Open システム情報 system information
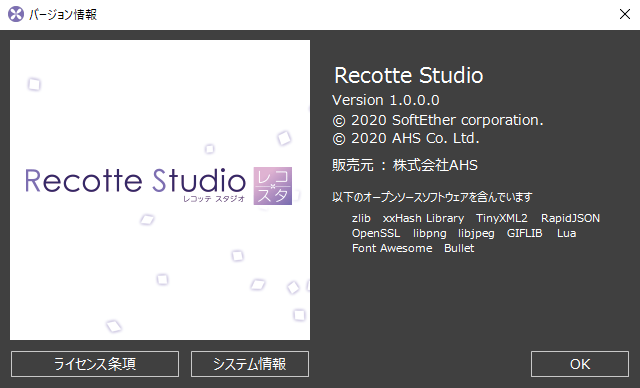 coord(250,364)
